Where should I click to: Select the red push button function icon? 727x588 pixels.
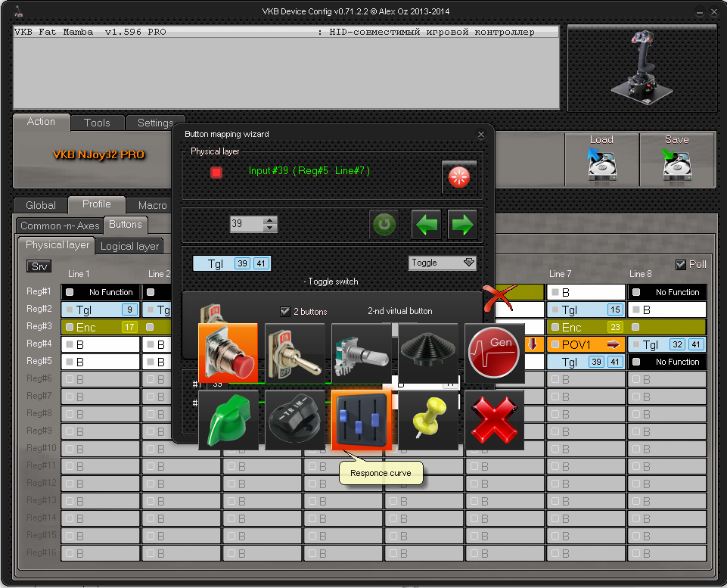tap(228, 353)
